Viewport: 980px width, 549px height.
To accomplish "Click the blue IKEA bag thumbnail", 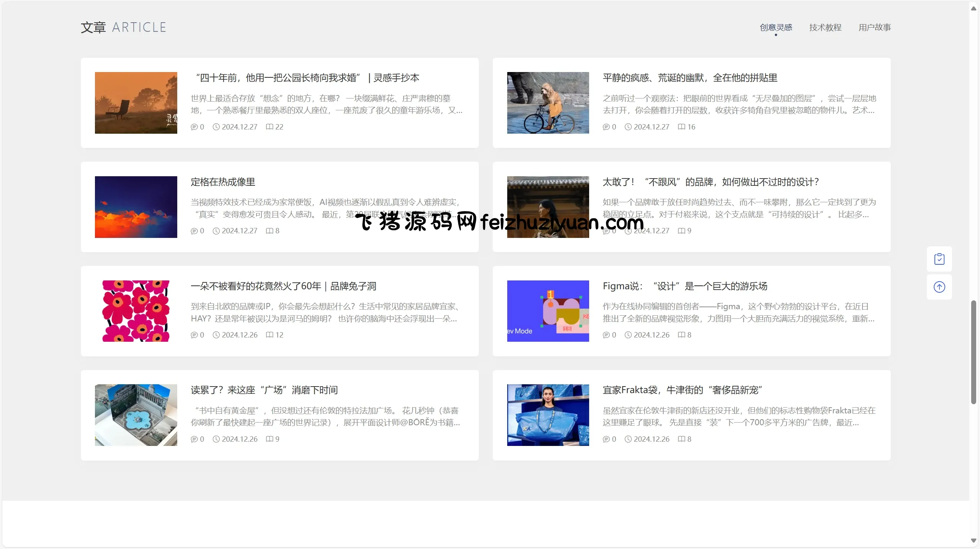I will [548, 415].
